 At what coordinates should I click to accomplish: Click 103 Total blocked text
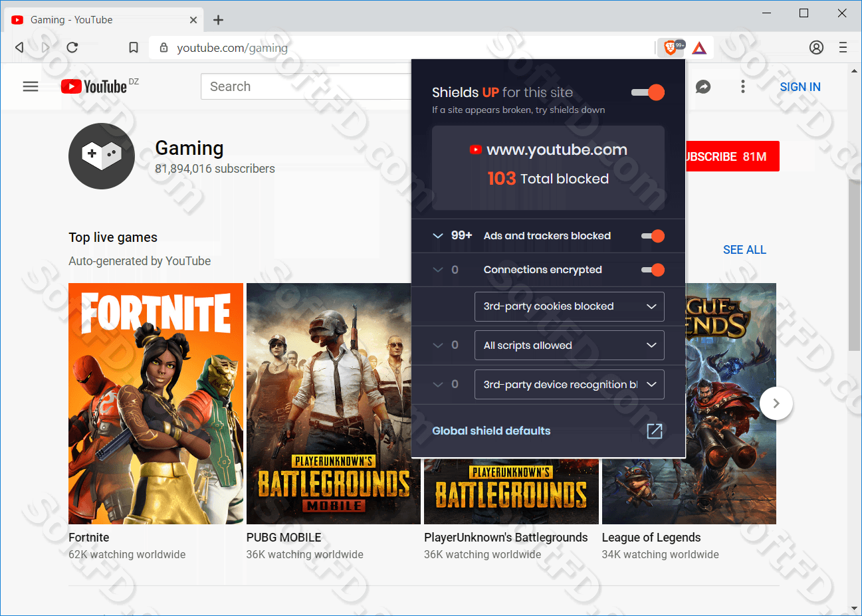(x=548, y=178)
